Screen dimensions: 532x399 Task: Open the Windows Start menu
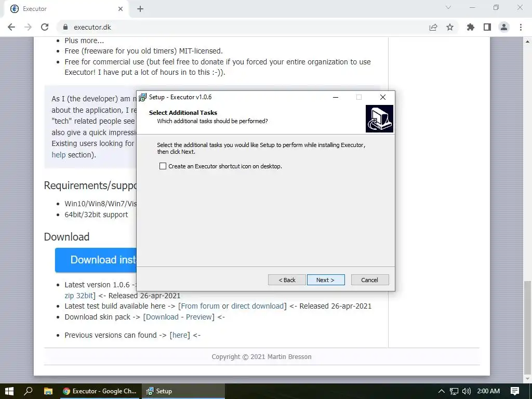(9, 391)
